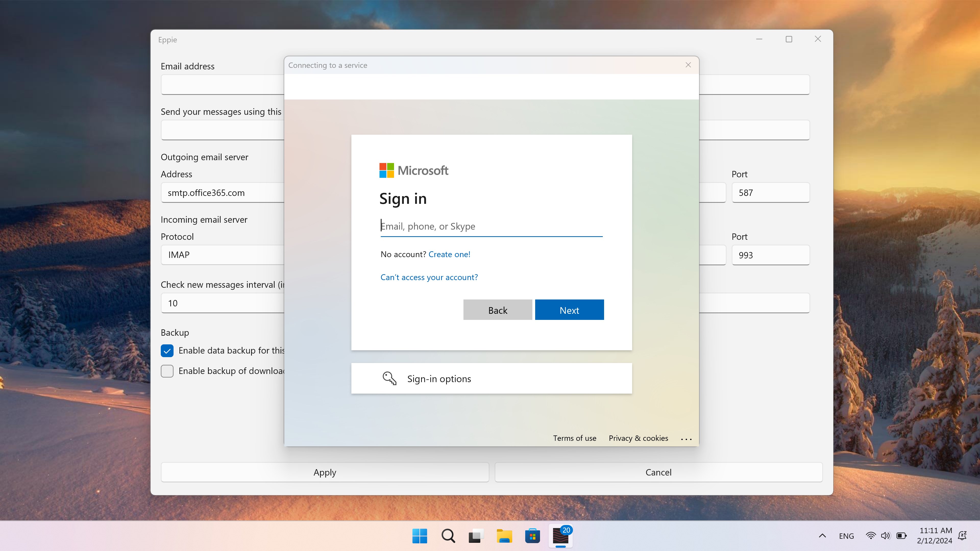Click the outgoing server Port field 587
This screenshot has width=980, height=551.
point(770,193)
